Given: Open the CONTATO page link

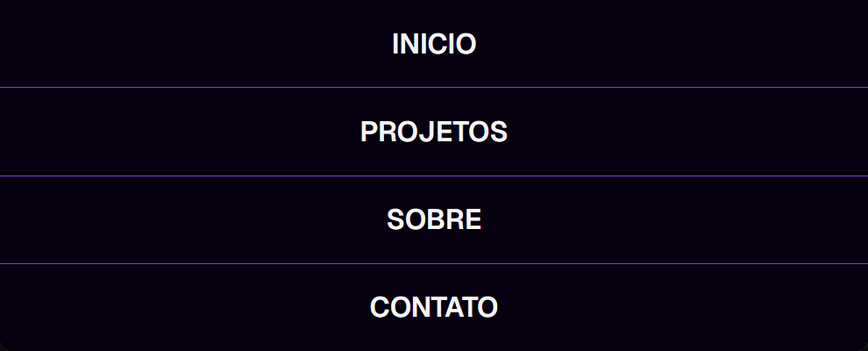Looking at the screenshot, I should click(434, 307).
